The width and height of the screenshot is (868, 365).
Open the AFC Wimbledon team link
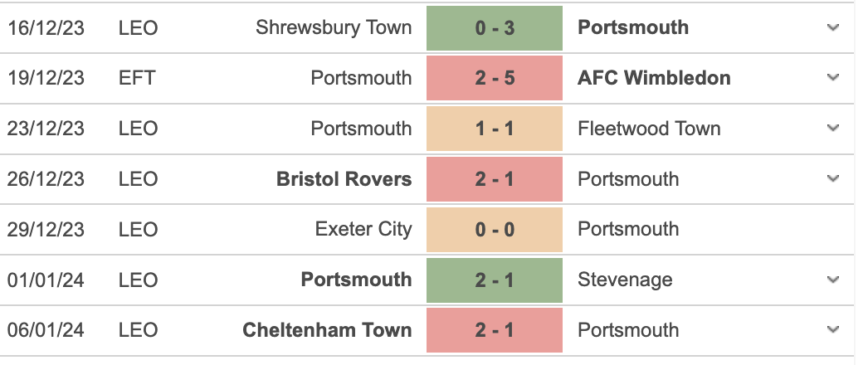click(655, 78)
